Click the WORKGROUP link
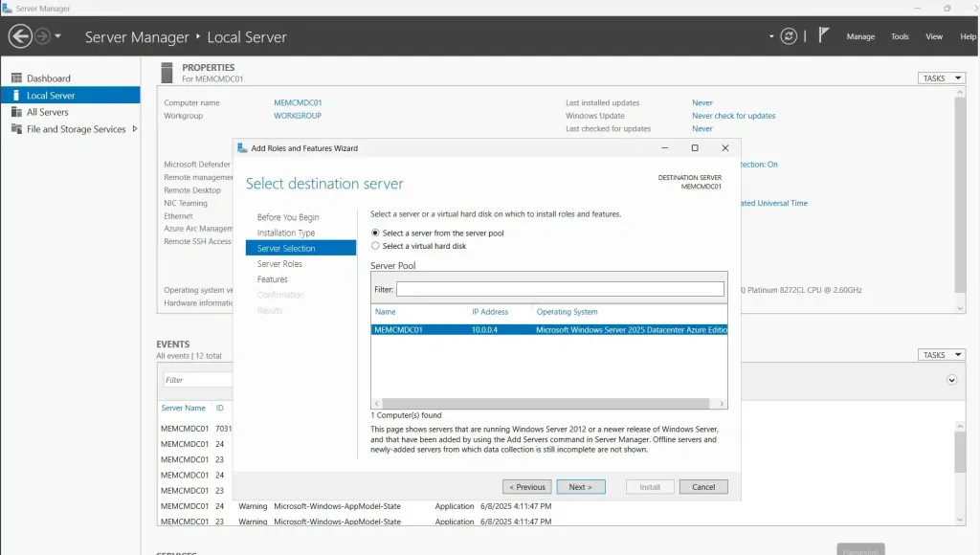This screenshot has width=980, height=555. [298, 116]
